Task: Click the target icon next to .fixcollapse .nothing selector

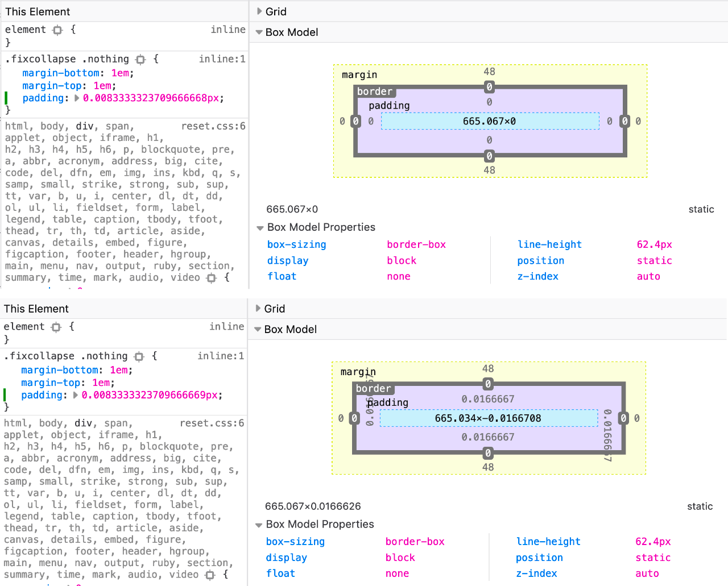Action: click(x=139, y=59)
